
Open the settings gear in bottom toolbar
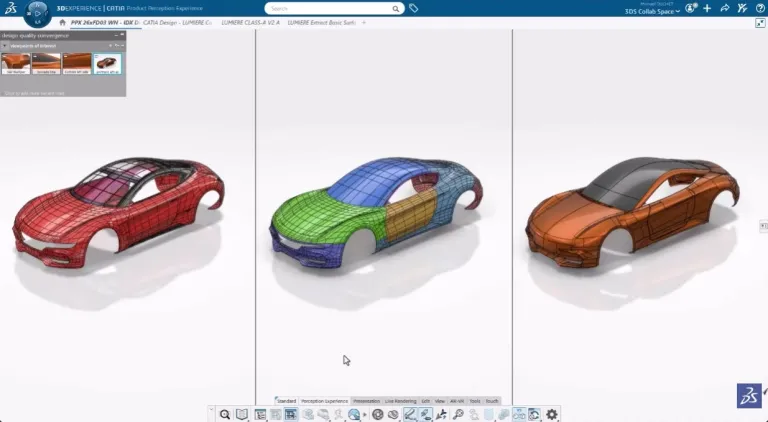pyautogui.click(x=552, y=414)
